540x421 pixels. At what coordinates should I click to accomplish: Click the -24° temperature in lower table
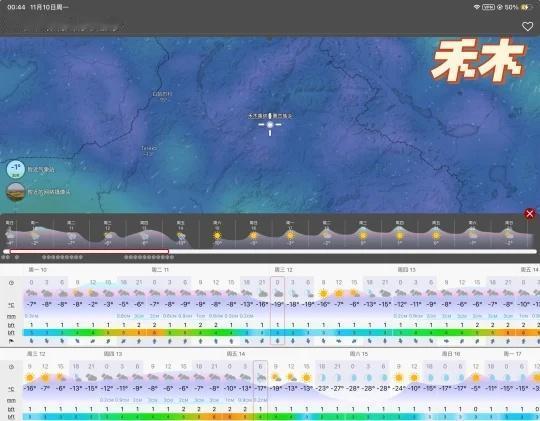[399, 389]
